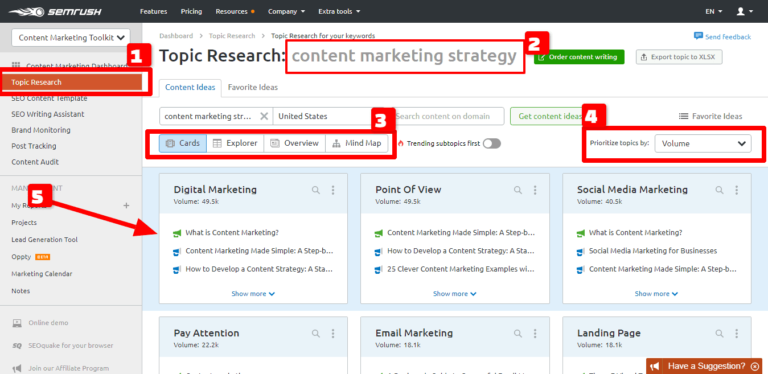Viewport: 768px width, 374px height.
Task: Open the Favorite Ideas tab
Action: [x=253, y=87]
